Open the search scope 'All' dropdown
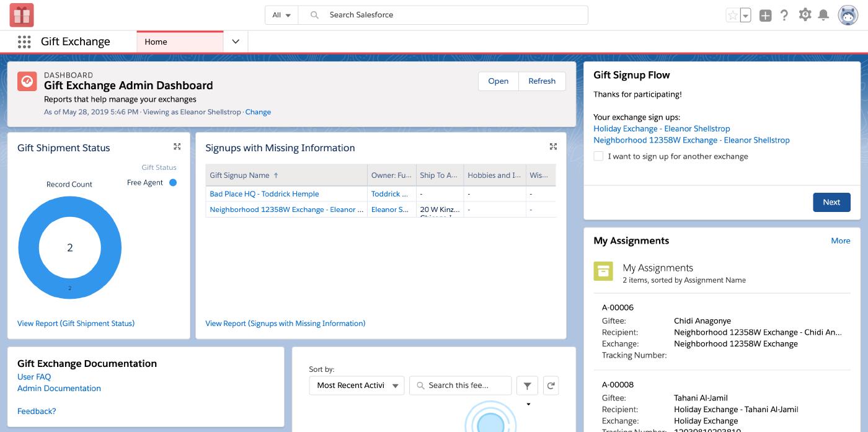868x432 pixels. [281, 15]
